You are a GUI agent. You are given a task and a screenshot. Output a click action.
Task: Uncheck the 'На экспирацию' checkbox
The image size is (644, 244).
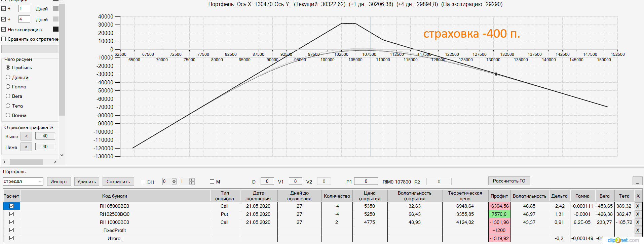click(x=4, y=30)
